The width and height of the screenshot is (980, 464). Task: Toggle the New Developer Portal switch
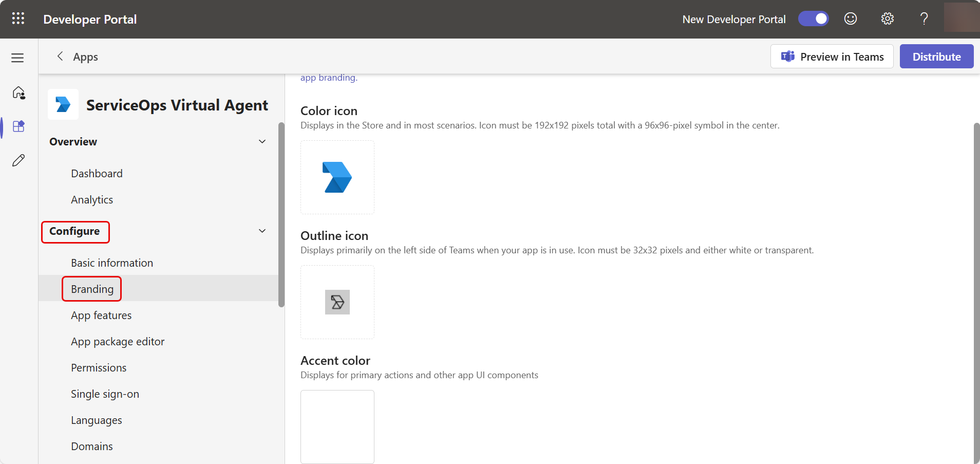[813, 19]
